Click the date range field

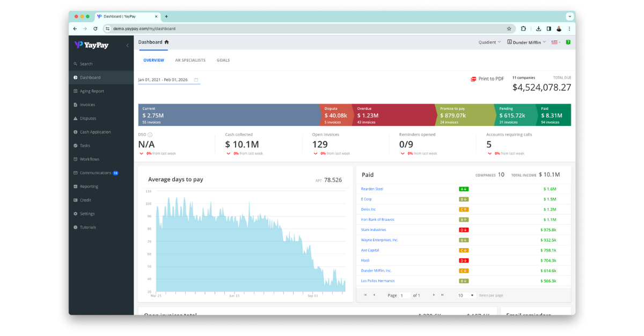point(169,80)
